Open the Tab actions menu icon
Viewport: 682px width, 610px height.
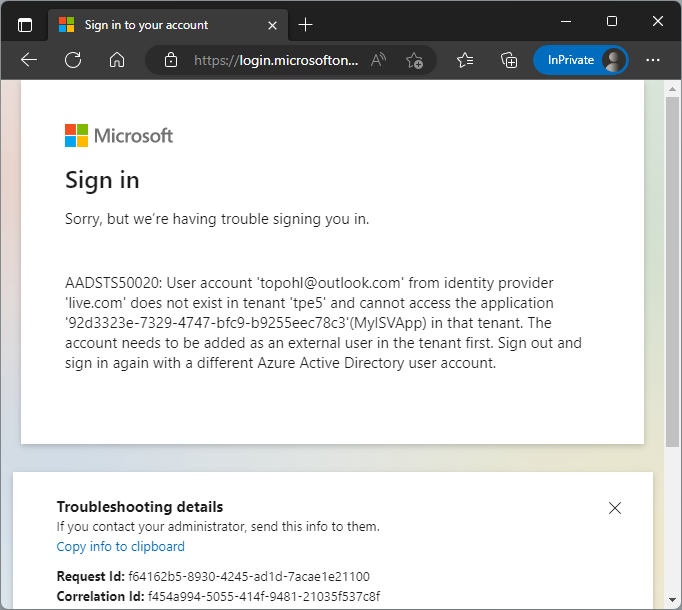pos(25,24)
